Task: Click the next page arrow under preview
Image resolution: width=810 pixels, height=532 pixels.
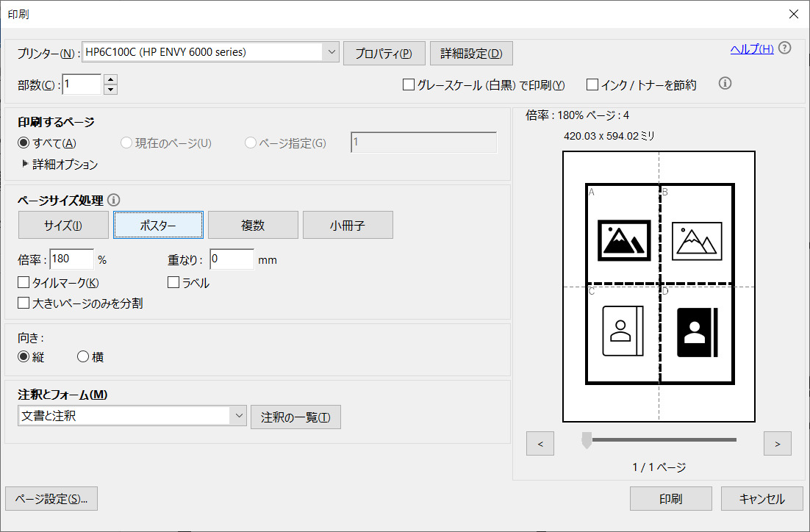Action: point(778,444)
